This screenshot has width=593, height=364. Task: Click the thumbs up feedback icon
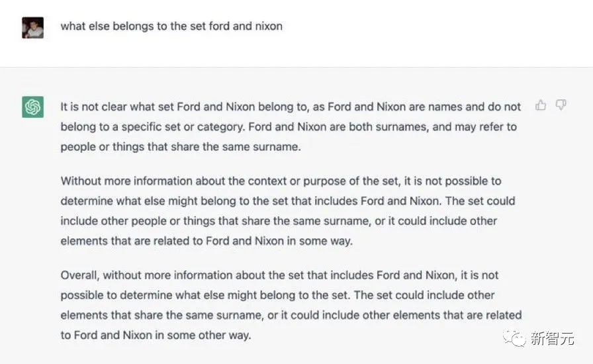[x=541, y=105]
